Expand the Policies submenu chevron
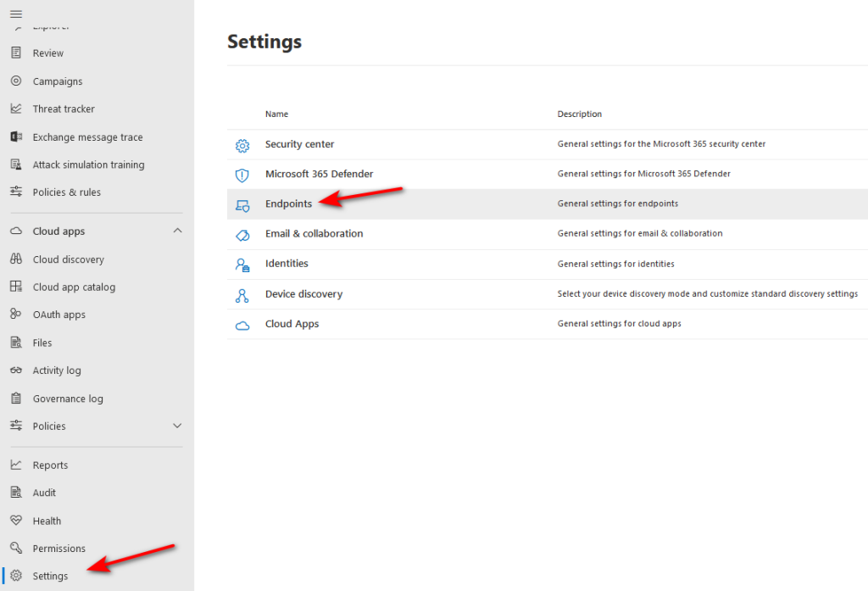This screenshot has width=868, height=591. tap(177, 426)
